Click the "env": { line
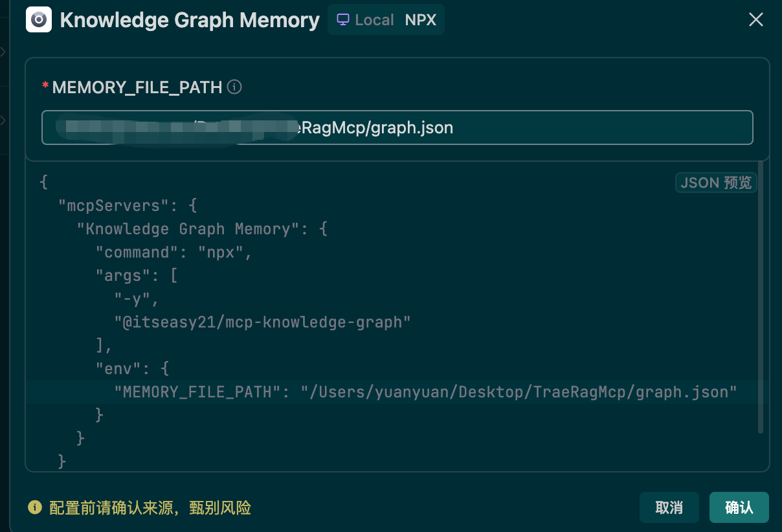Screen dimensions: 782x532 point(132,369)
